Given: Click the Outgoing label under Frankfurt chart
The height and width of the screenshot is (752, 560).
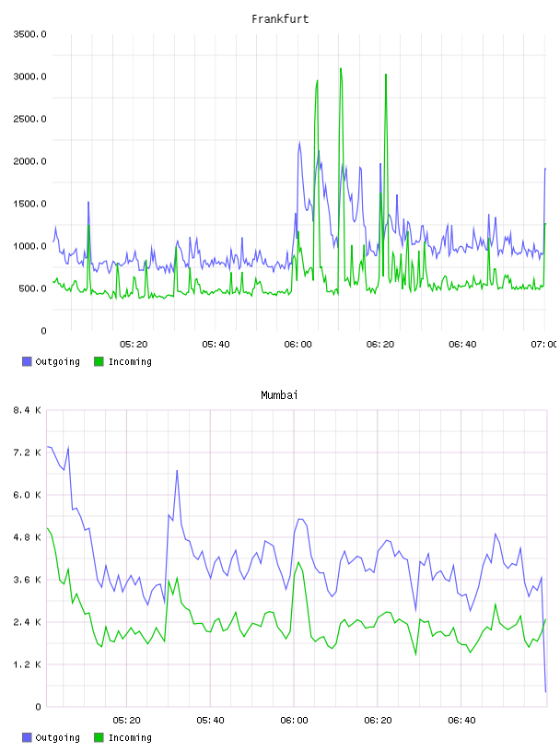Looking at the screenshot, I should tap(57, 361).
